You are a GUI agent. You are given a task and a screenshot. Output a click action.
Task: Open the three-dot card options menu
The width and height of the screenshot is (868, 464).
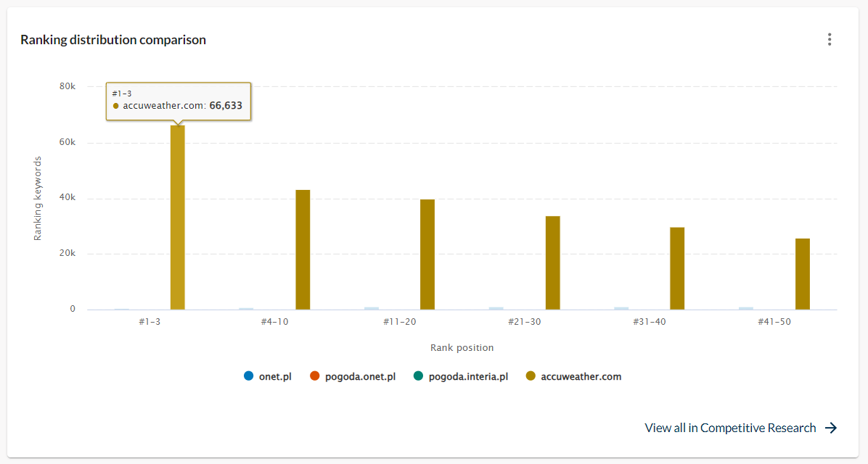tap(830, 39)
